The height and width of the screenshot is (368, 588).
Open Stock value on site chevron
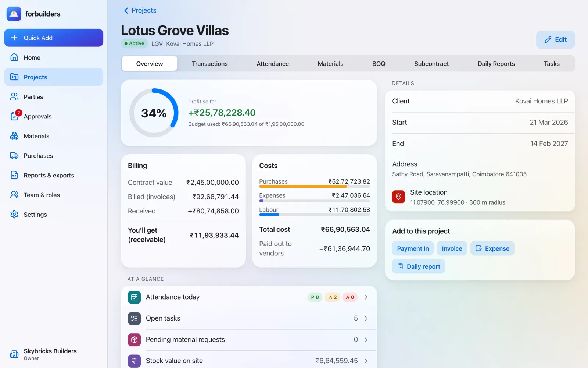pyautogui.click(x=366, y=361)
